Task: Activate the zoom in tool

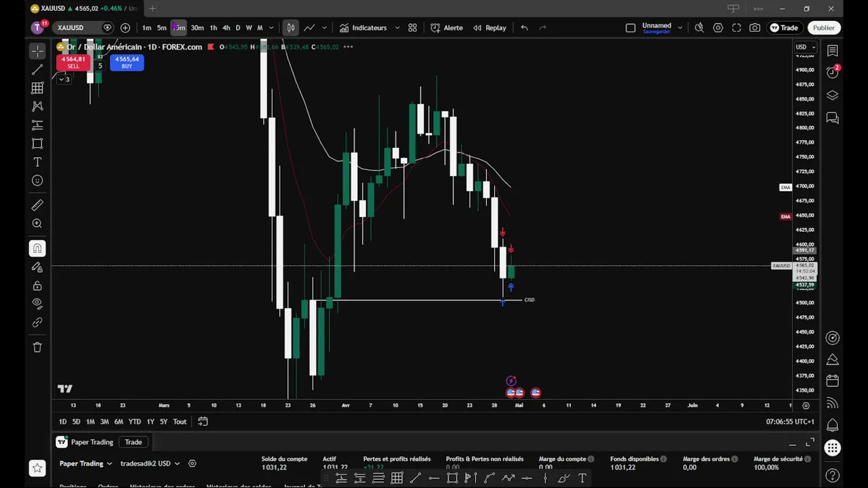Action: [x=37, y=224]
